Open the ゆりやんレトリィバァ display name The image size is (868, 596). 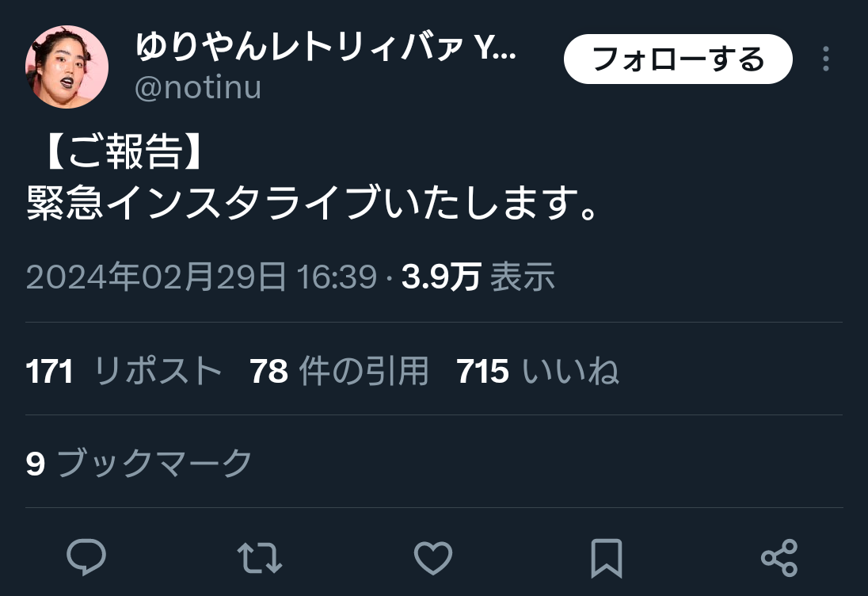(x=325, y=47)
